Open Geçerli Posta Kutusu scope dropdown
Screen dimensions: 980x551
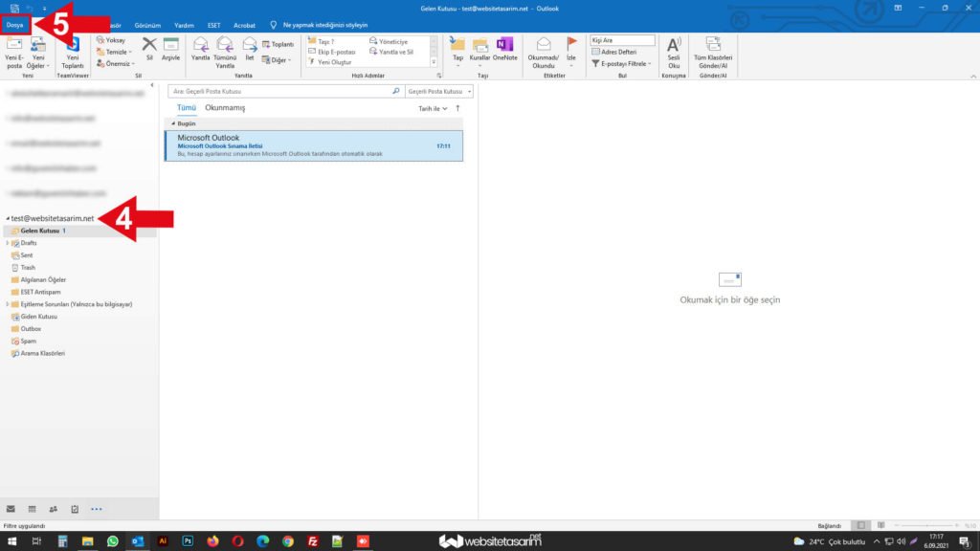tap(439, 91)
